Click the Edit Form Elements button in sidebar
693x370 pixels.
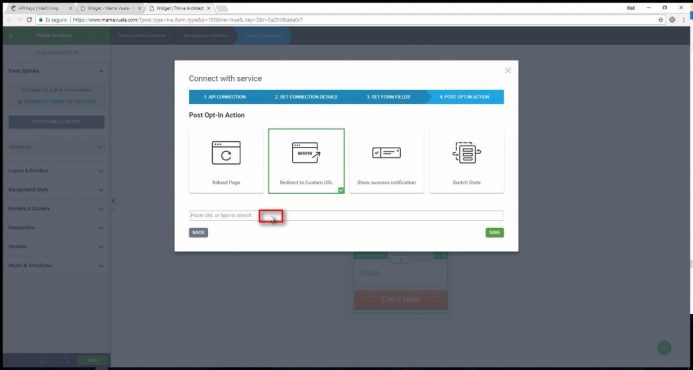click(x=57, y=122)
